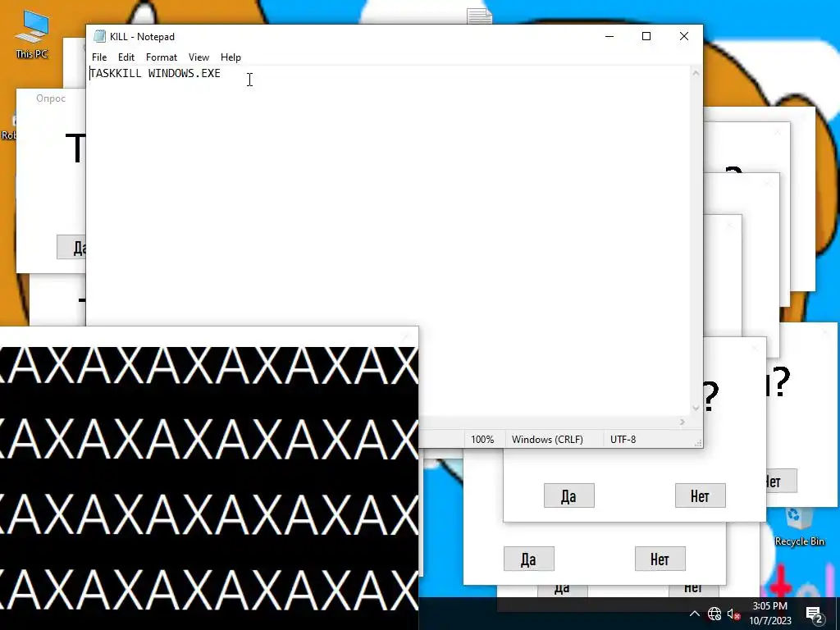Open the clock showing 3:05 PM

pos(769,613)
